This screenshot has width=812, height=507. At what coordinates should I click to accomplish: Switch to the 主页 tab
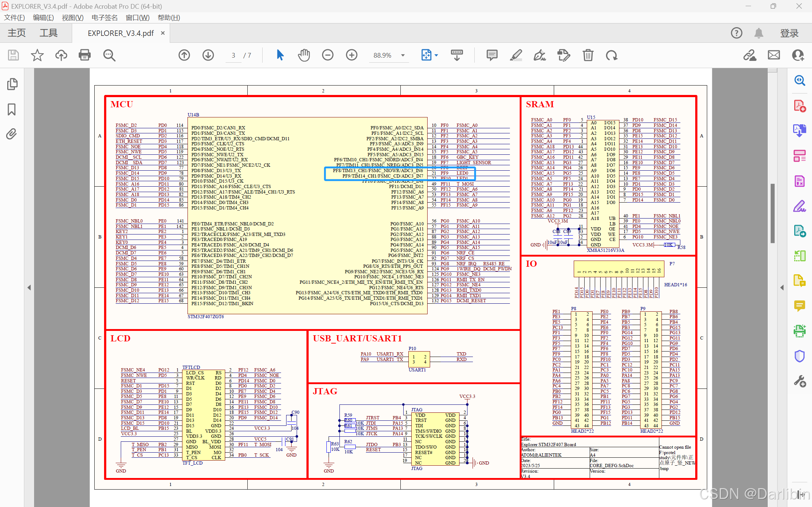[16, 33]
